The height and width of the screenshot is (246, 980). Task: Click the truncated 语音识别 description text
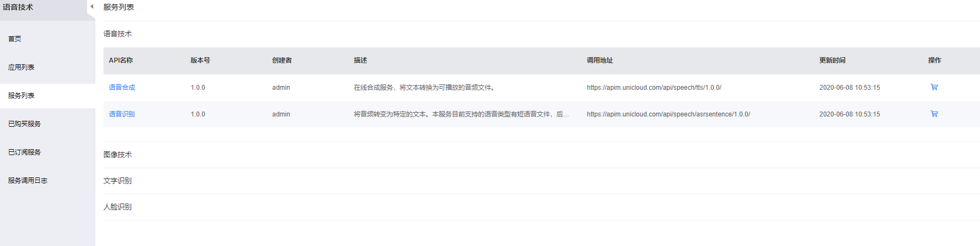[461, 114]
